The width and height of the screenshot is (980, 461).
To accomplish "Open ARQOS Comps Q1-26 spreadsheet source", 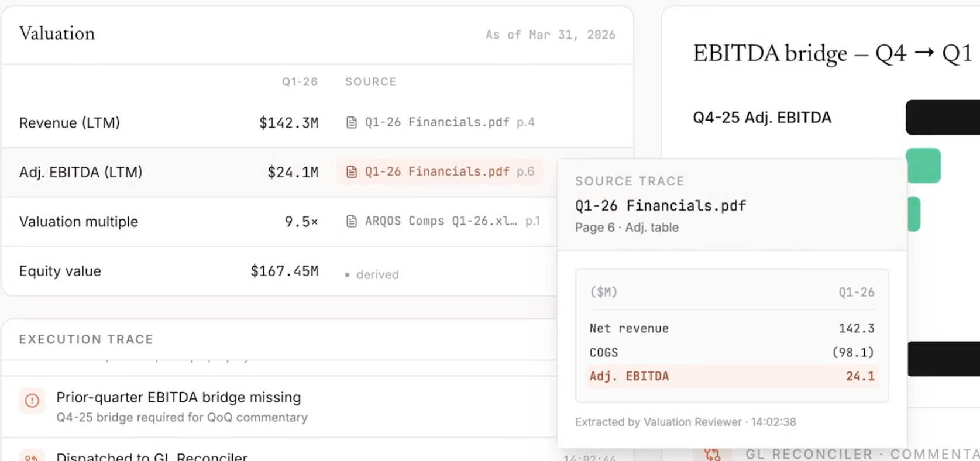I will (x=443, y=221).
